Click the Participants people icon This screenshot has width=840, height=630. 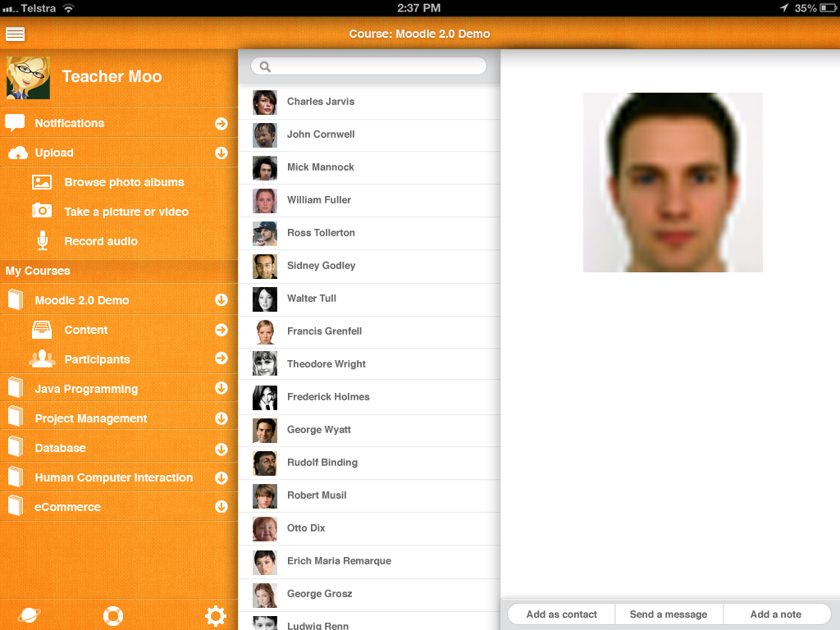click(x=42, y=358)
